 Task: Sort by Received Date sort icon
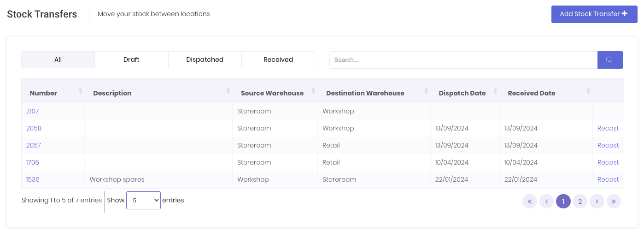588,91
